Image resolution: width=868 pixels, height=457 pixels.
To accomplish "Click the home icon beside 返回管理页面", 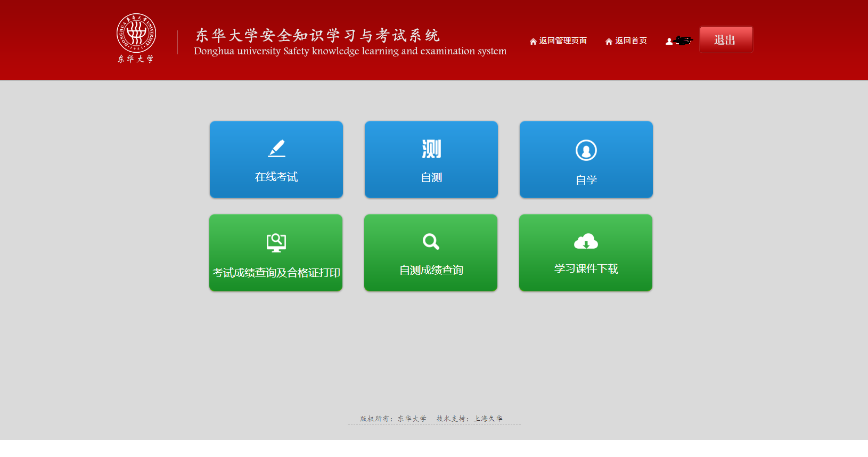I will 533,42.
